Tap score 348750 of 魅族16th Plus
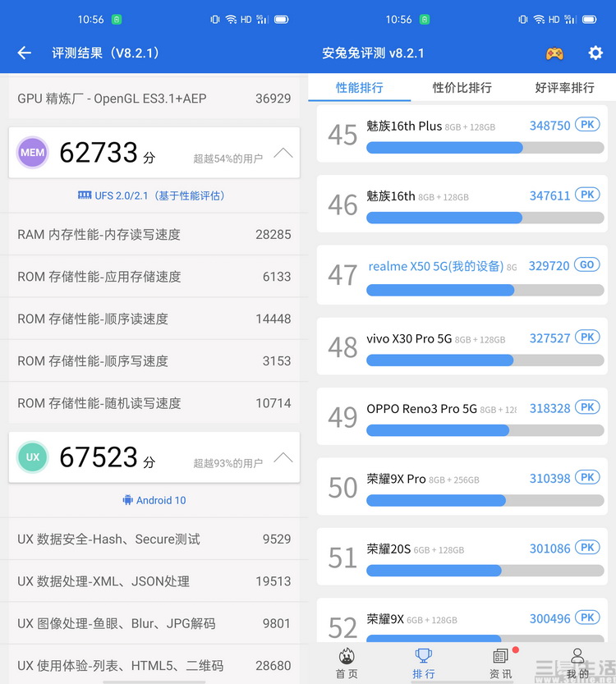The height and width of the screenshot is (684, 616). [x=549, y=126]
